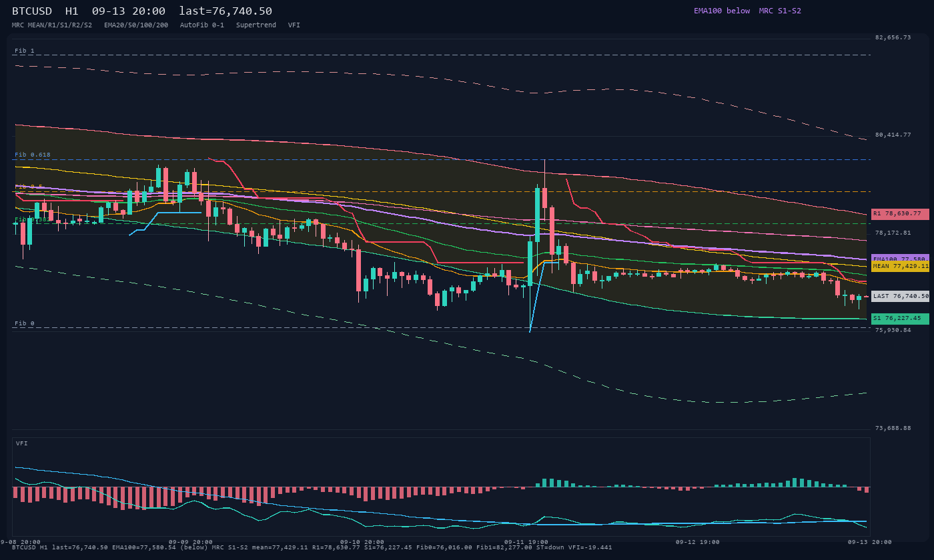Image resolution: width=934 pixels, height=560 pixels.
Task: Click "S1=76,227.45" in the bottom status line
Action: pos(389,547)
